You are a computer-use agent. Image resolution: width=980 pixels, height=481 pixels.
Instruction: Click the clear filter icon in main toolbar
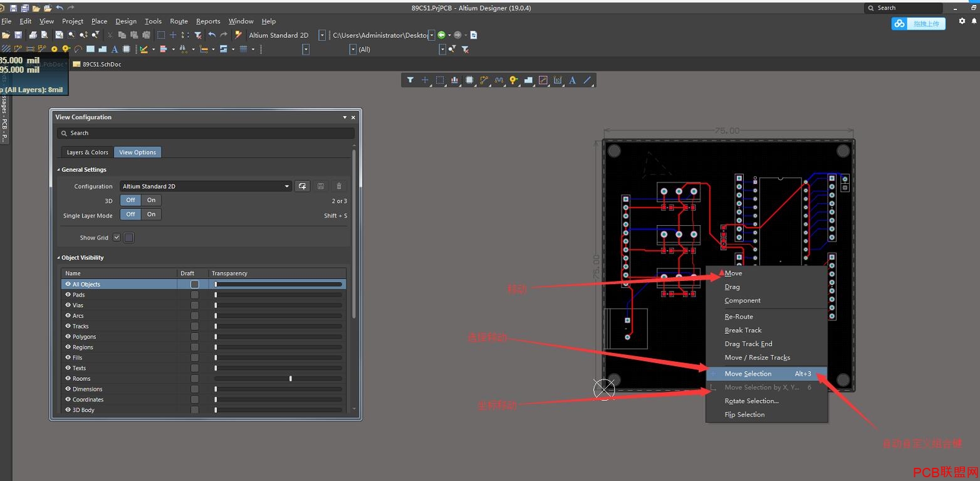198,35
